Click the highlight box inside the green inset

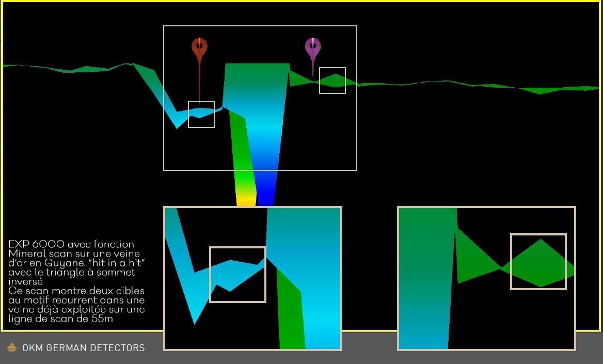click(x=538, y=261)
